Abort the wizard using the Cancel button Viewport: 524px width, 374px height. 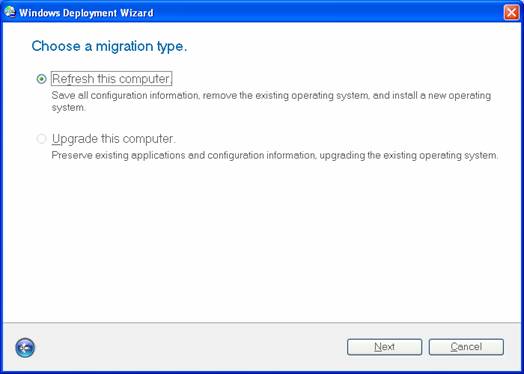coord(466,347)
